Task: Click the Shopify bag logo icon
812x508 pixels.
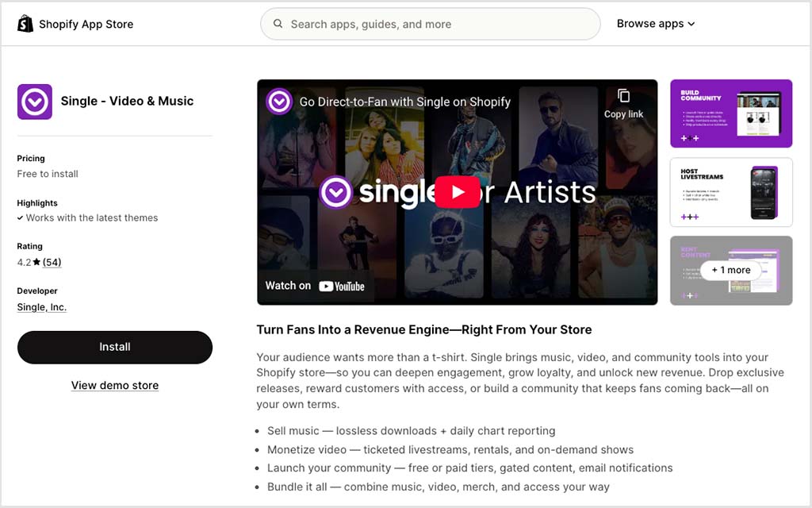Action: (x=25, y=23)
